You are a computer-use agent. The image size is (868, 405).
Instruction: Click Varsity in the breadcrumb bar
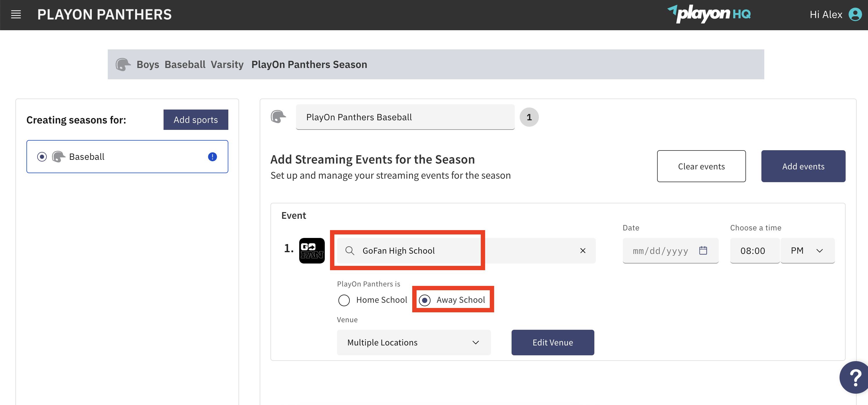tap(227, 64)
